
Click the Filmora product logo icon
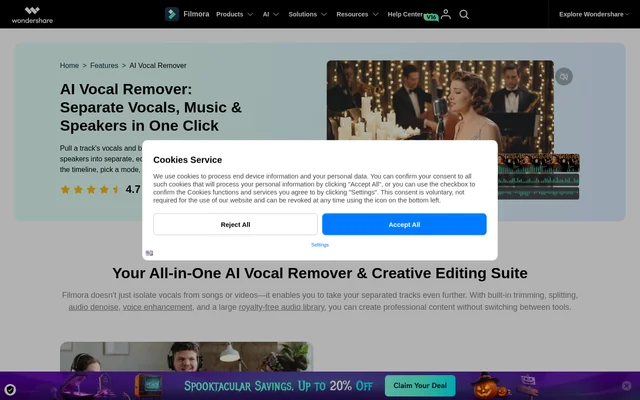(x=172, y=14)
